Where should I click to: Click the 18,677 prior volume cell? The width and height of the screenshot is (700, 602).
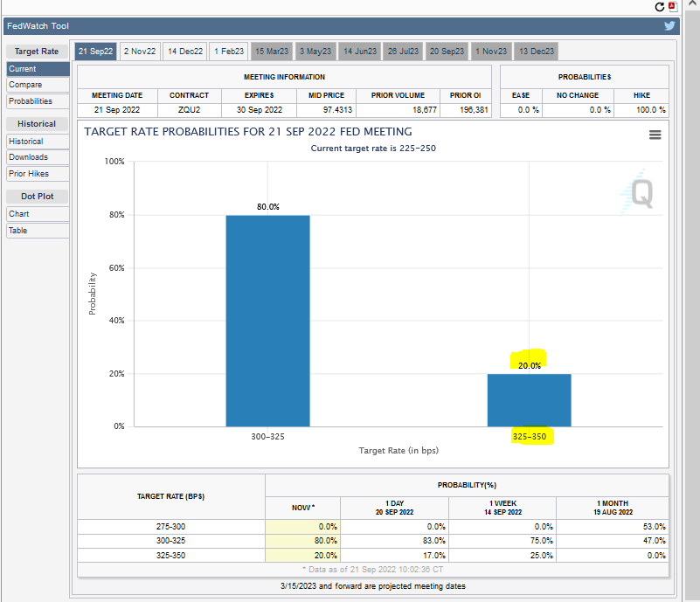pyautogui.click(x=399, y=110)
